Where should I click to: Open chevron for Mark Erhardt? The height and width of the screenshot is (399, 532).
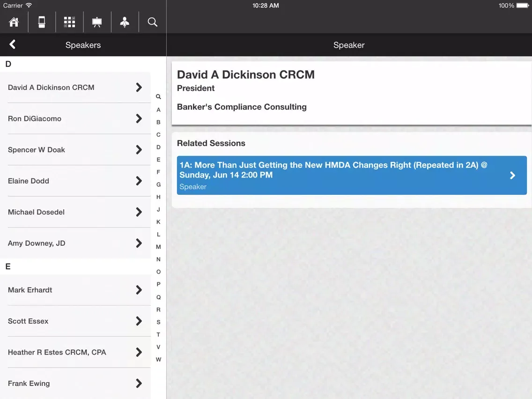139,290
